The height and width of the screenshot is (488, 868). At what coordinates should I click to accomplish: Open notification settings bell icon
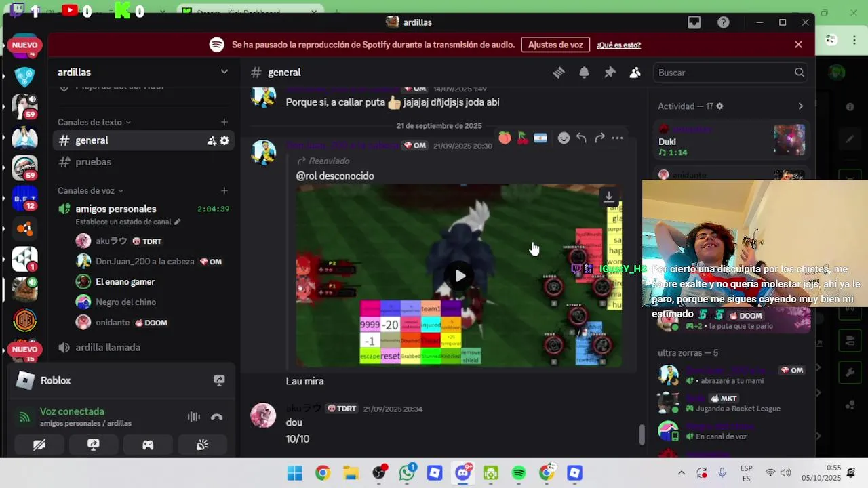point(584,73)
